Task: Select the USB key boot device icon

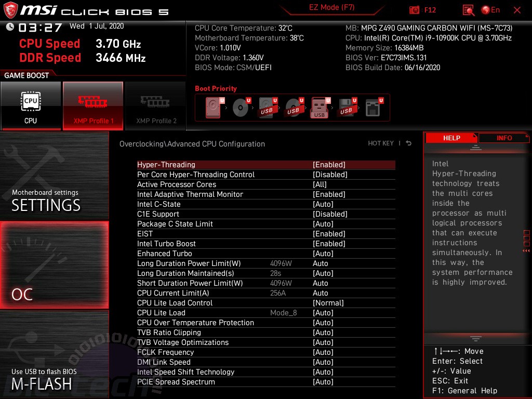Action: (x=321, y=108)
